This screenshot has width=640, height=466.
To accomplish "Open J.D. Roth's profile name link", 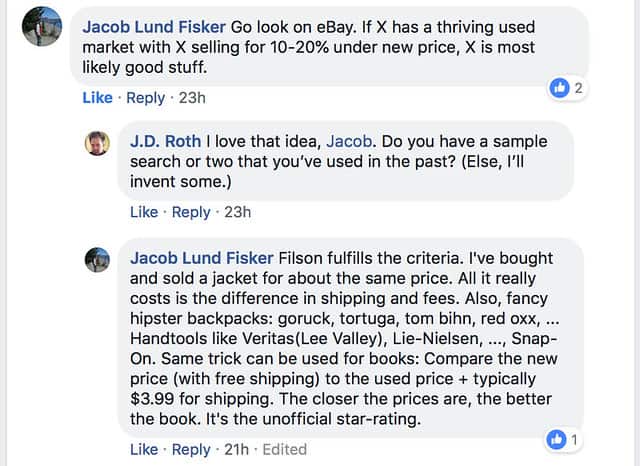I will [x=165, y=142].
